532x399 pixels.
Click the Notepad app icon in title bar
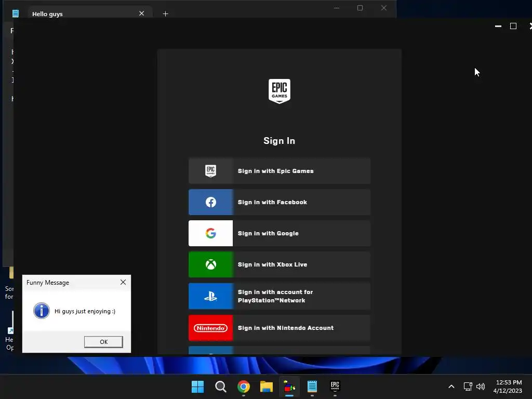15,14
